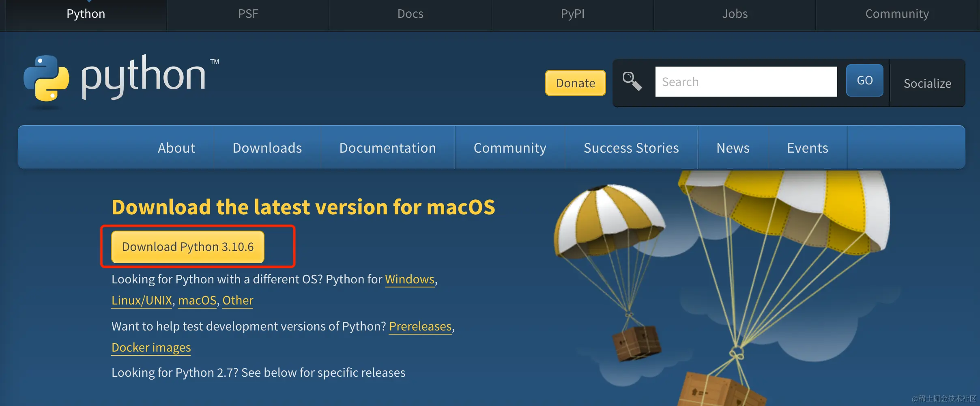Open the Prereleases link
The height and width of the screenshot is (406, 980).
pyautogui.click(x=420, y=326)
